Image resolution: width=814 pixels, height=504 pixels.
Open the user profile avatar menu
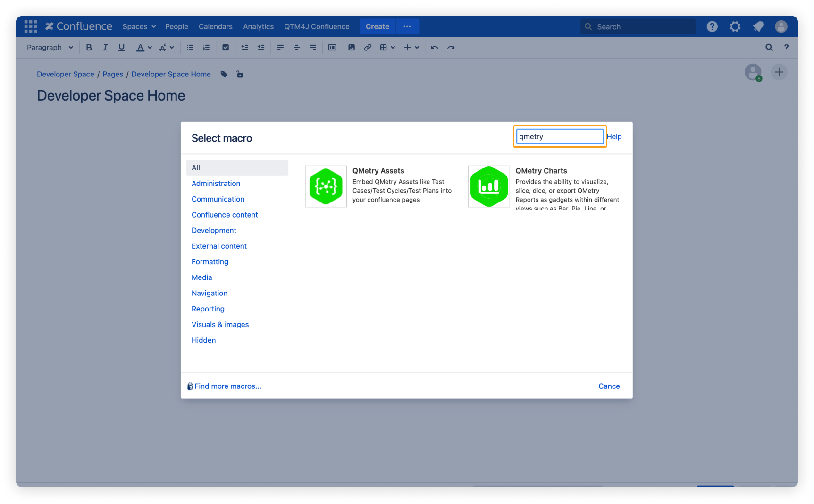pyautogui.click(x=781, y=26)
